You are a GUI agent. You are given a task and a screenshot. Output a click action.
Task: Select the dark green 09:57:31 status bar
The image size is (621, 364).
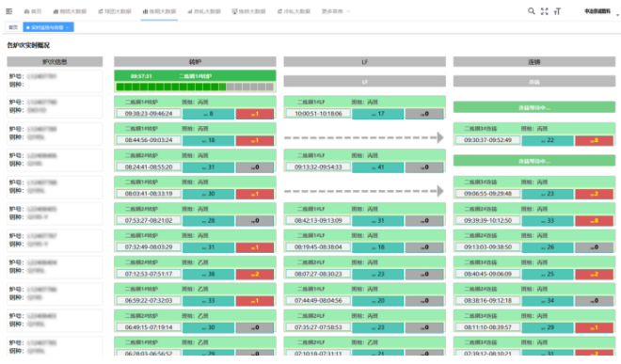pos(195,75)
